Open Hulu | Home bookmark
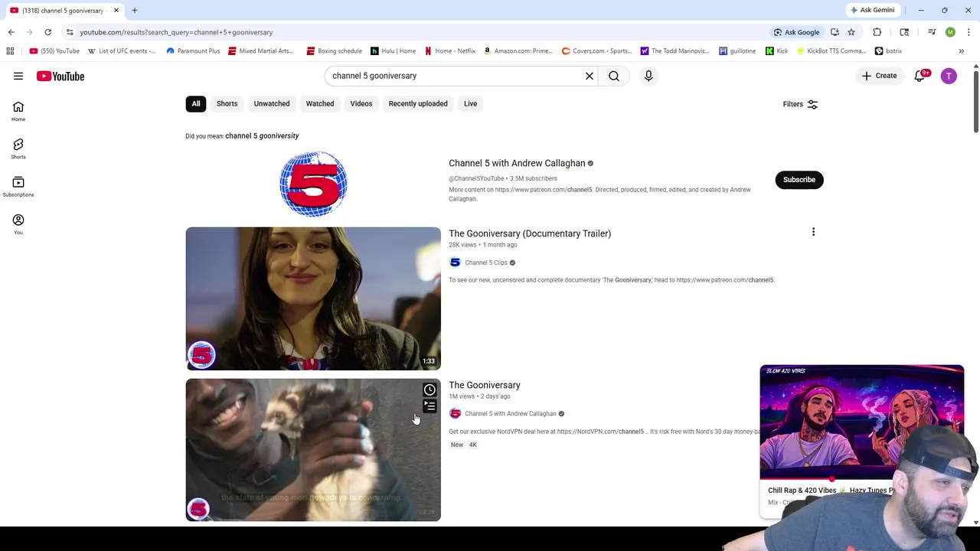 click(394, 51)
